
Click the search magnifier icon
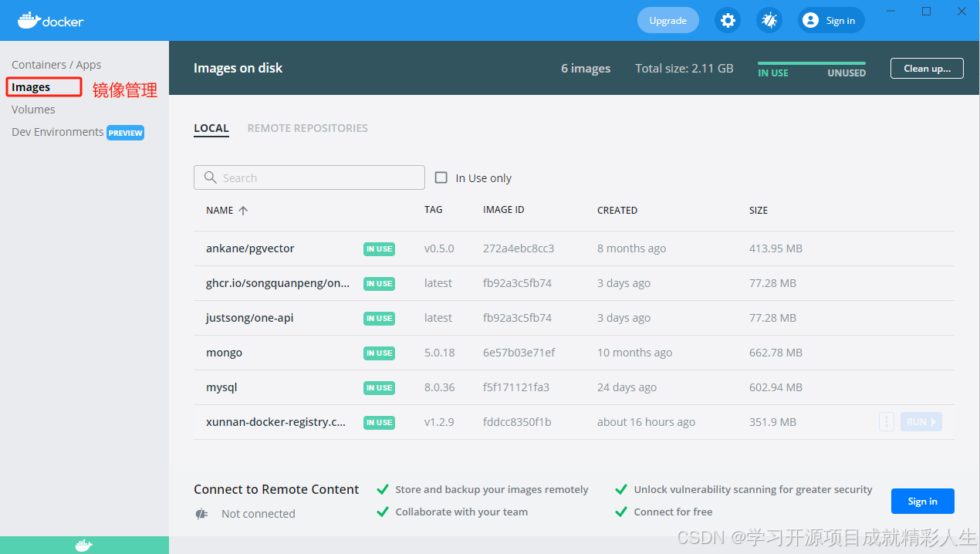tap(211, 177)
